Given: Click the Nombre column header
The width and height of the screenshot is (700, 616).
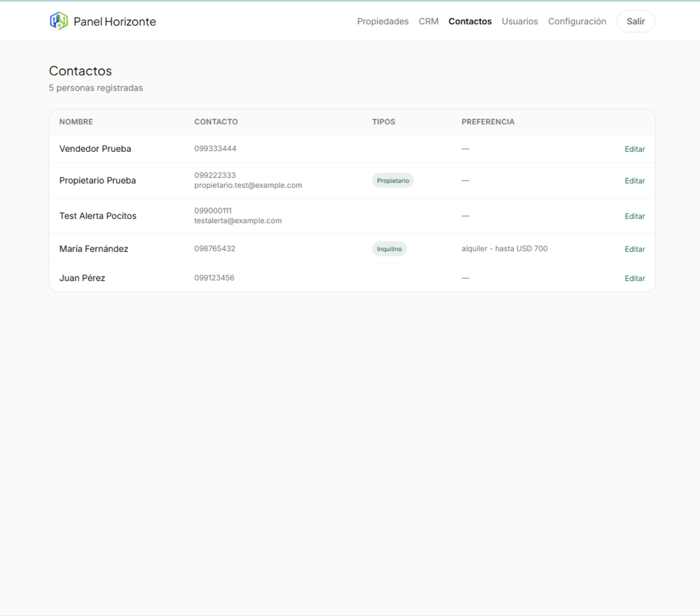Looking at the screenshot, I should (x=76, y=122).
